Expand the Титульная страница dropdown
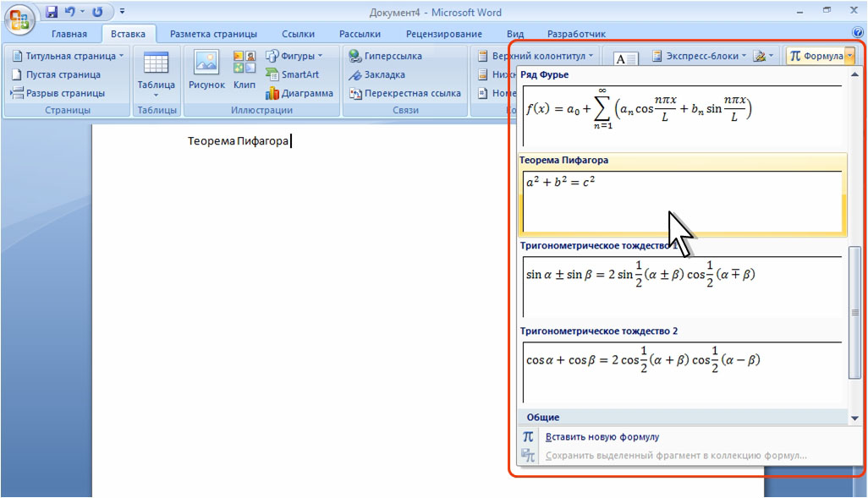This screenshot has height=498, width=868. coord(68,56)
